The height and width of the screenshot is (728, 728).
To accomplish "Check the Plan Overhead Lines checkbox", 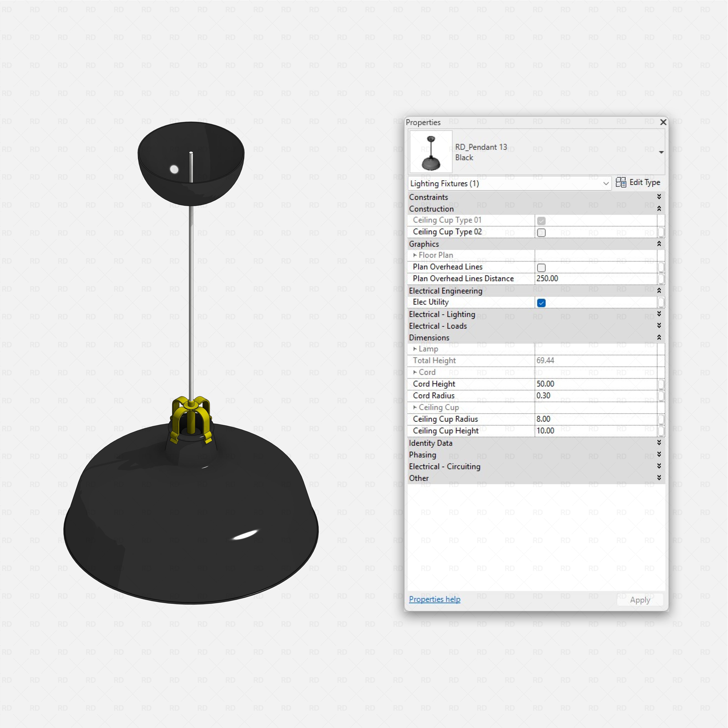I will [x=541, y=268].
